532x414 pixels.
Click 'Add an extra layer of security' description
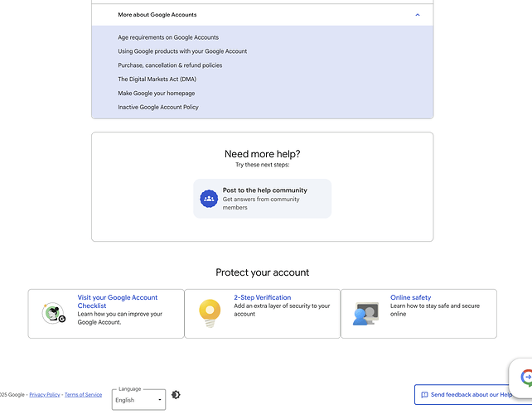point(282,310)
